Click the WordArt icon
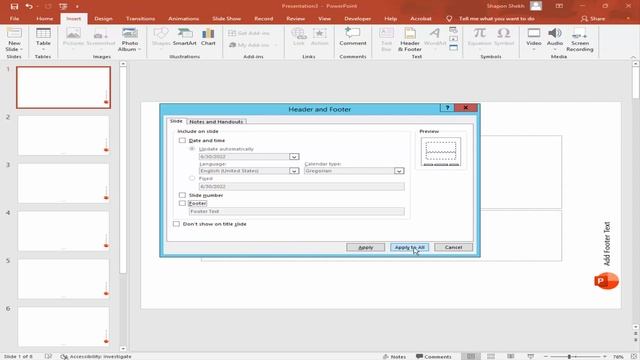 (435, 39)
